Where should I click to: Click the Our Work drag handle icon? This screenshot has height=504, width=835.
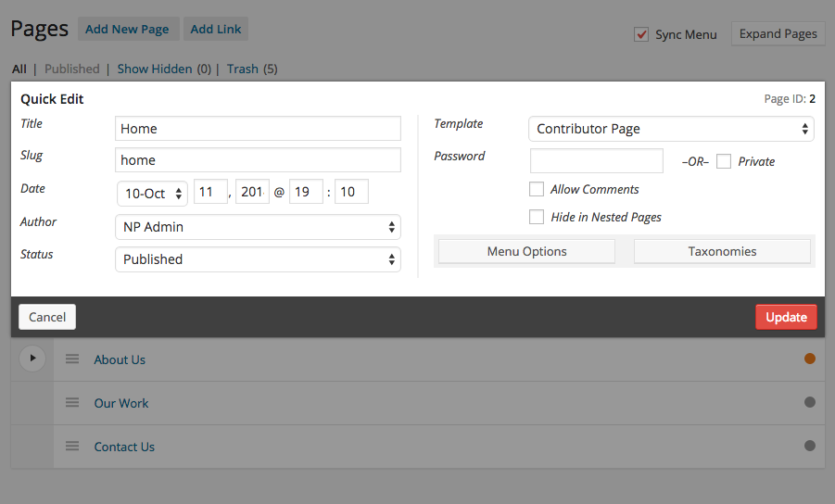(x=72, y=402)
